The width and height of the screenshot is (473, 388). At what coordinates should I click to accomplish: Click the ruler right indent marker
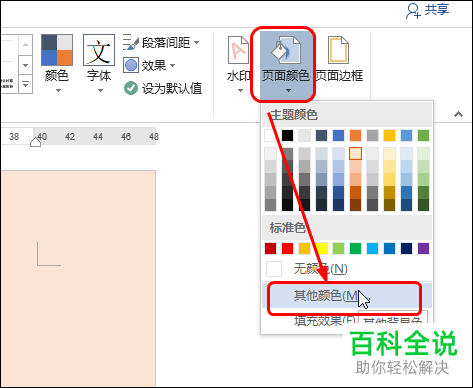(35, 142)
